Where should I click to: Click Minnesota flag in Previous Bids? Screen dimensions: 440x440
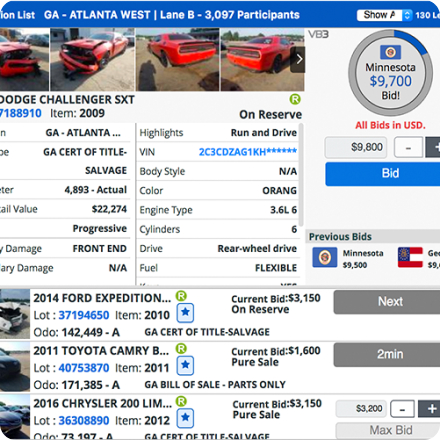pyautogui.click(x=324, y=257)
